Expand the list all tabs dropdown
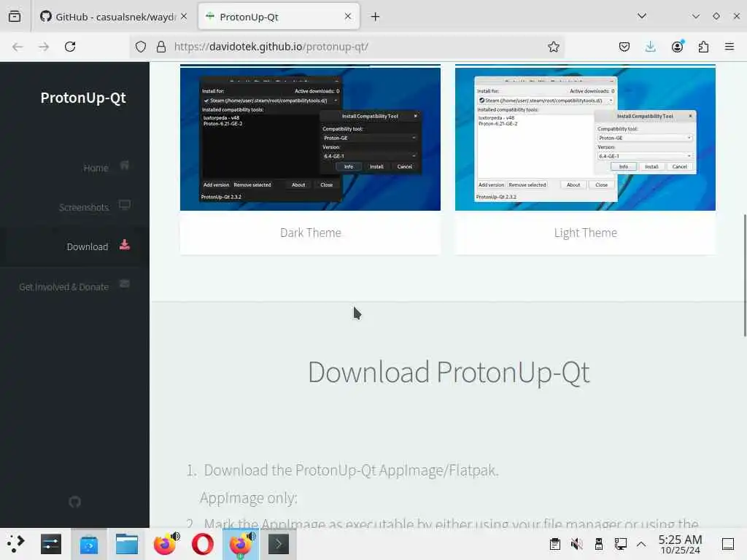This screenshot has width=747, height=560. [642, 16]
